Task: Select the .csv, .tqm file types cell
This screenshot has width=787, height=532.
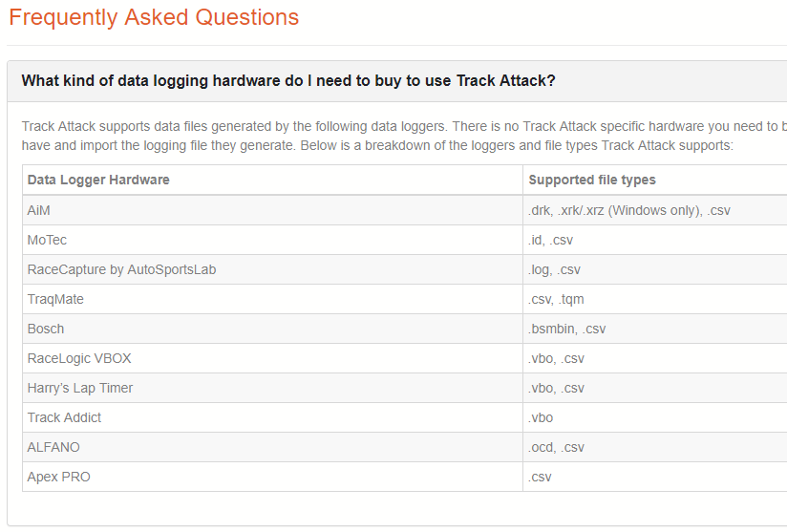Action: click(655, 299)
